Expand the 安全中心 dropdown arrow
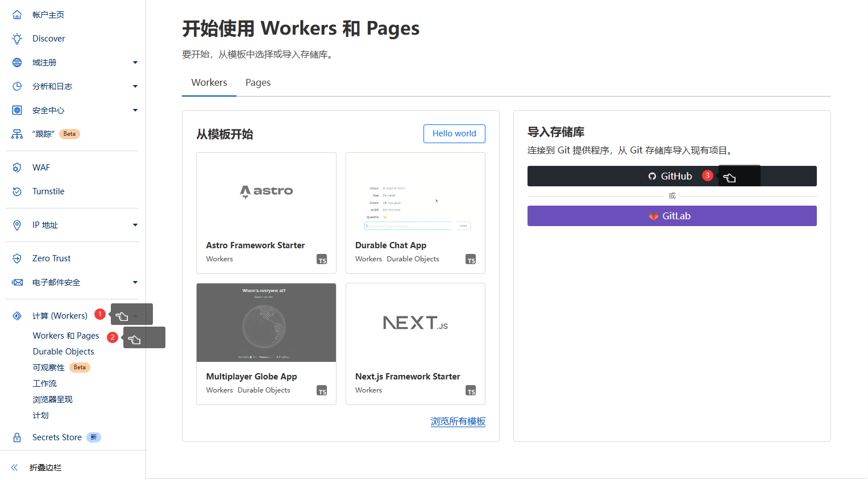868x480 pixels. pos(135,110)
